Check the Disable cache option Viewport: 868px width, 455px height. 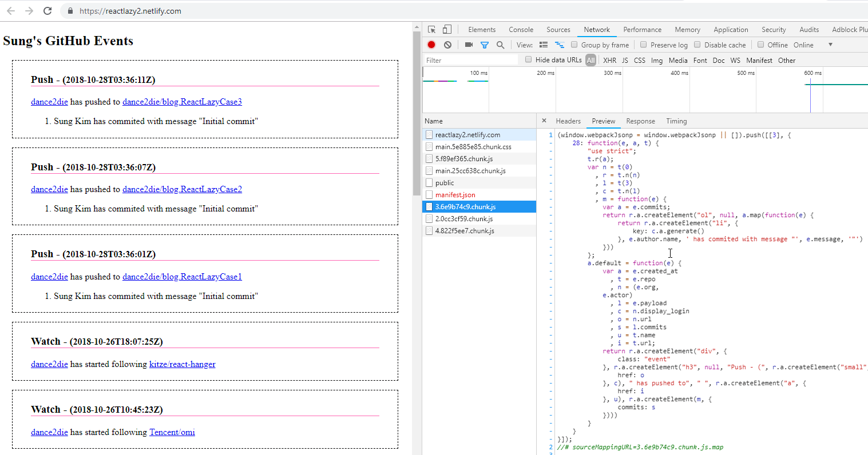point(697,45)
